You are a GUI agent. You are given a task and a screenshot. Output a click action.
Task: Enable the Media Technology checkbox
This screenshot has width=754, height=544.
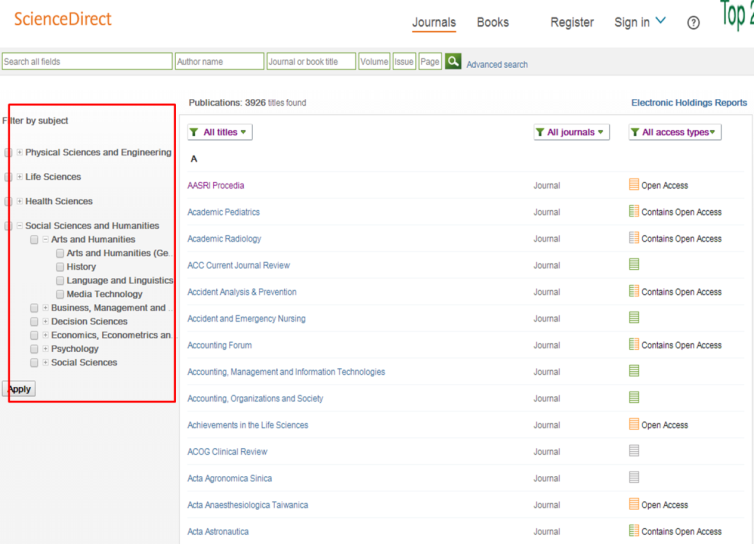coord(60,294)
